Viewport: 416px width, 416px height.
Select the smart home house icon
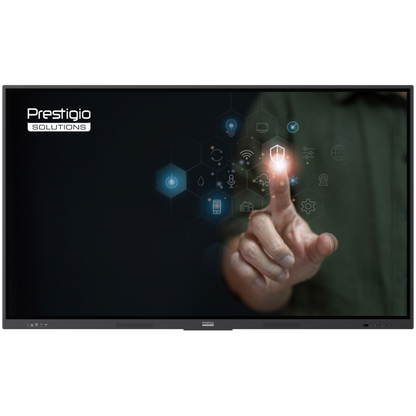tap(247, 207)
